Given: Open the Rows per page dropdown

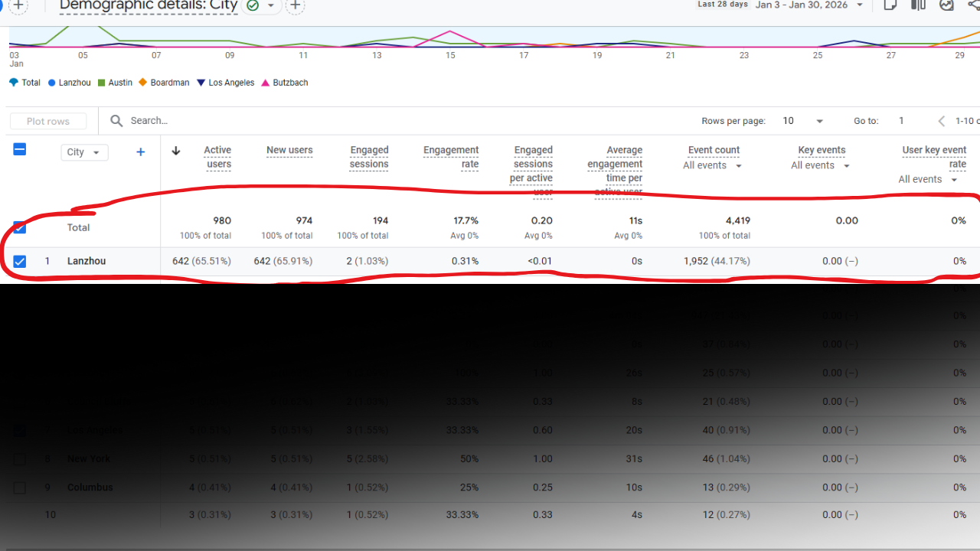Looking at the screenshot, I should tap(802, 121).
